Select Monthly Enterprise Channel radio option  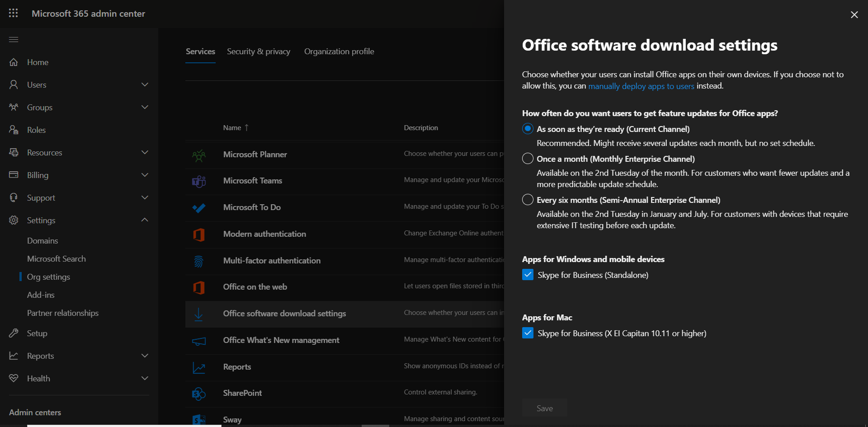pyautogui.click(x=528, y=159)
